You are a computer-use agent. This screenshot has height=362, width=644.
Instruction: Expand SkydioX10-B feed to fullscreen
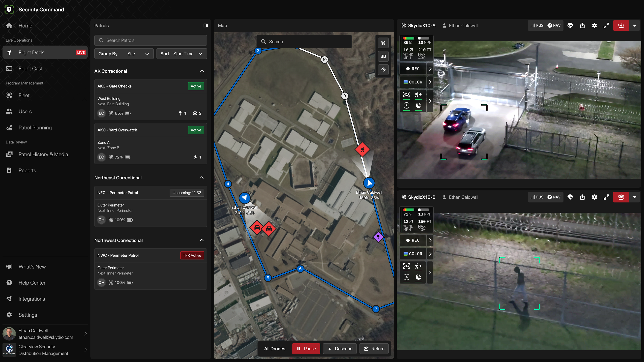point(606,197)
